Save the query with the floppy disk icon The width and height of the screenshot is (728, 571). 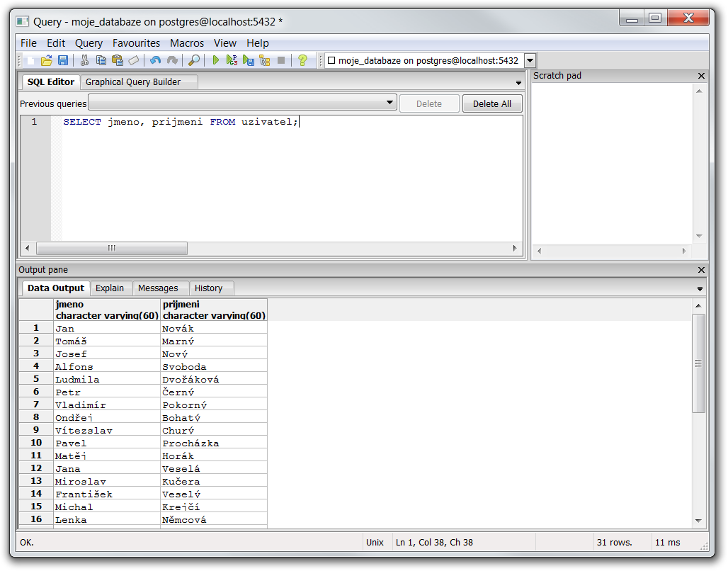(x=63, y=61)
